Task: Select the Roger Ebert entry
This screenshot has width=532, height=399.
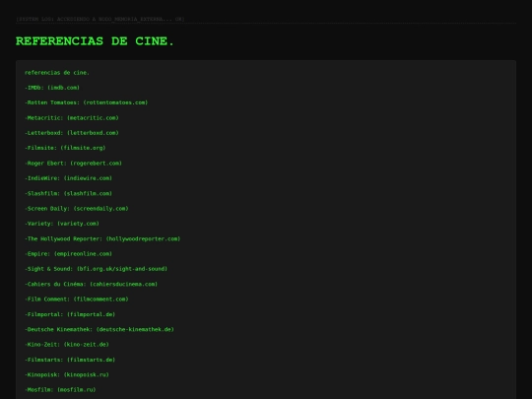Action: [73, 164]
